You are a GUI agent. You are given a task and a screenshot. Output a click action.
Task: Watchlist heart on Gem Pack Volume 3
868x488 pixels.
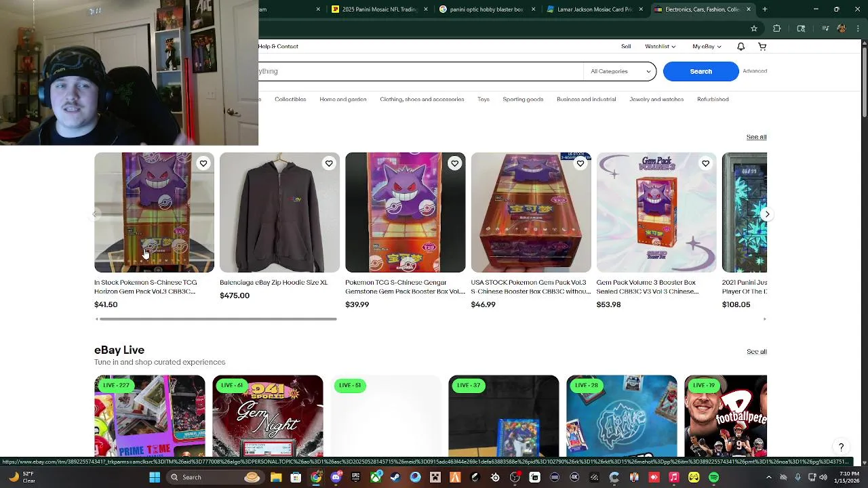[705, 163]
